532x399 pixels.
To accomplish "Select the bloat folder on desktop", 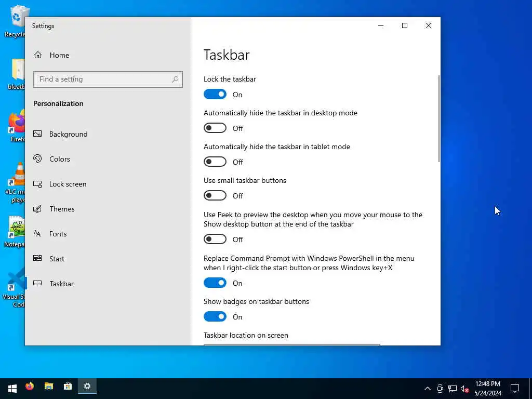I will [16, 74].
